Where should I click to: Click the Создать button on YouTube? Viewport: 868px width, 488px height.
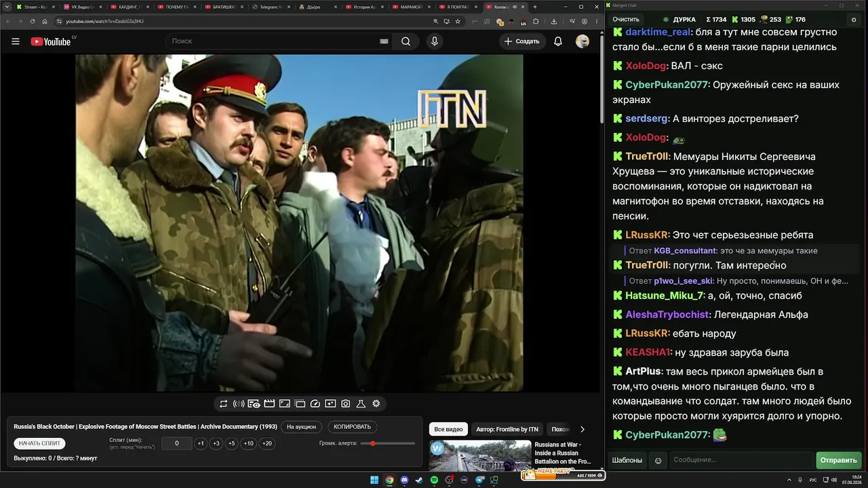[x=522, y=41]
